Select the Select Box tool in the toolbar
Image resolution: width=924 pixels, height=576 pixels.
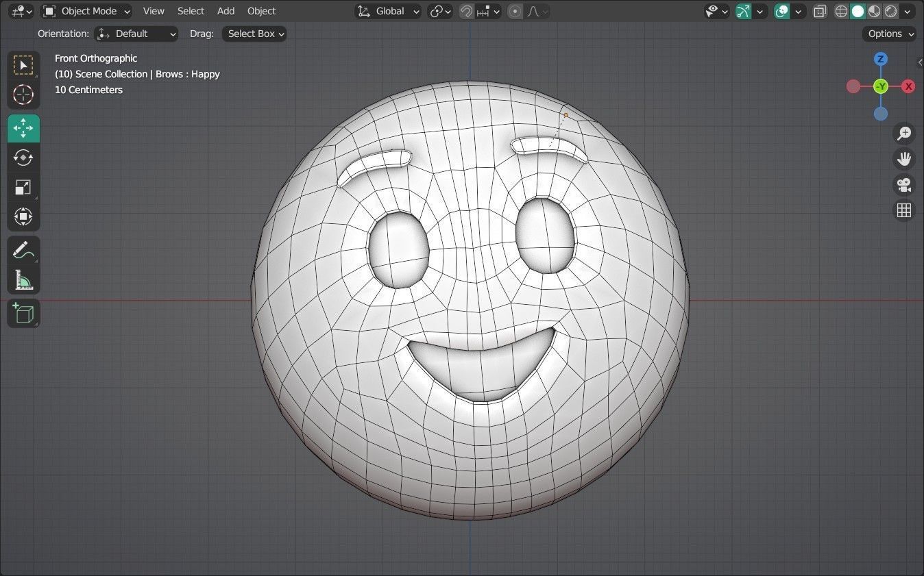click(23, 66)
